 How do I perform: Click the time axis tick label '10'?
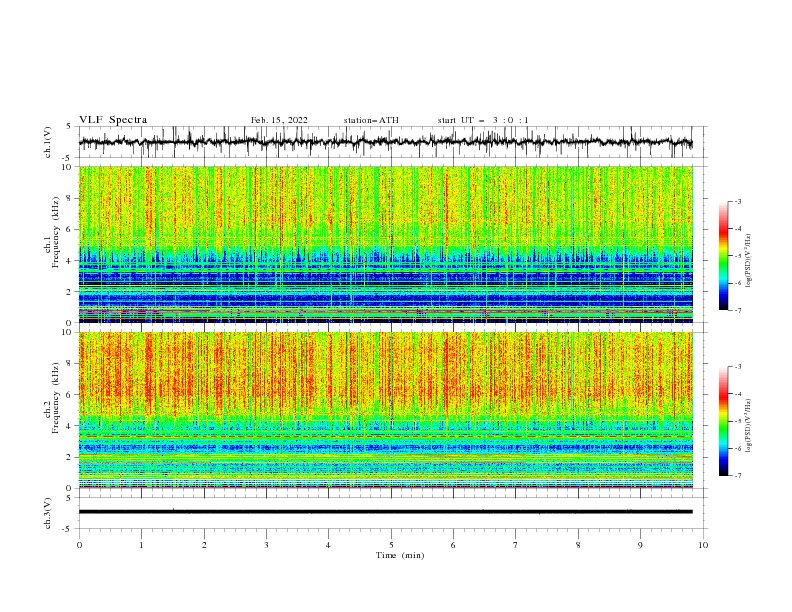click(703, 545)
